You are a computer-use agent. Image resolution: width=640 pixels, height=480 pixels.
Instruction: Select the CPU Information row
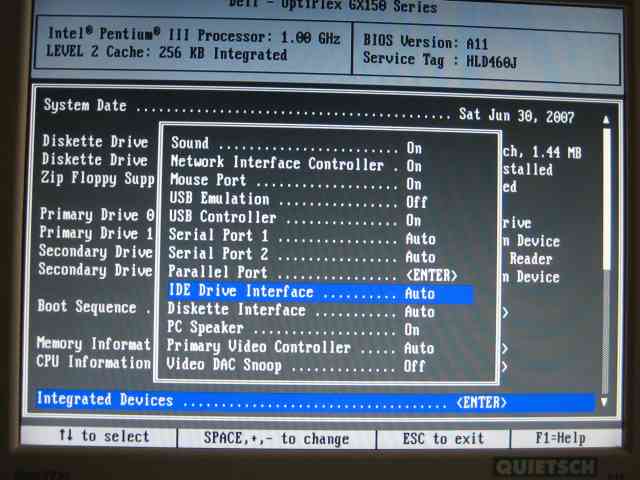[93, 362]
